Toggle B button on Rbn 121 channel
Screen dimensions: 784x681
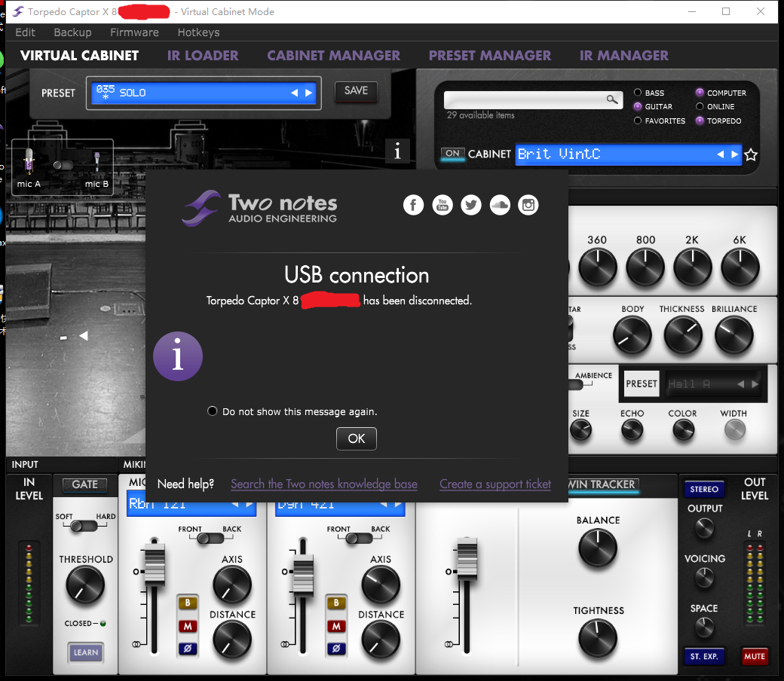tap(188, 603)
